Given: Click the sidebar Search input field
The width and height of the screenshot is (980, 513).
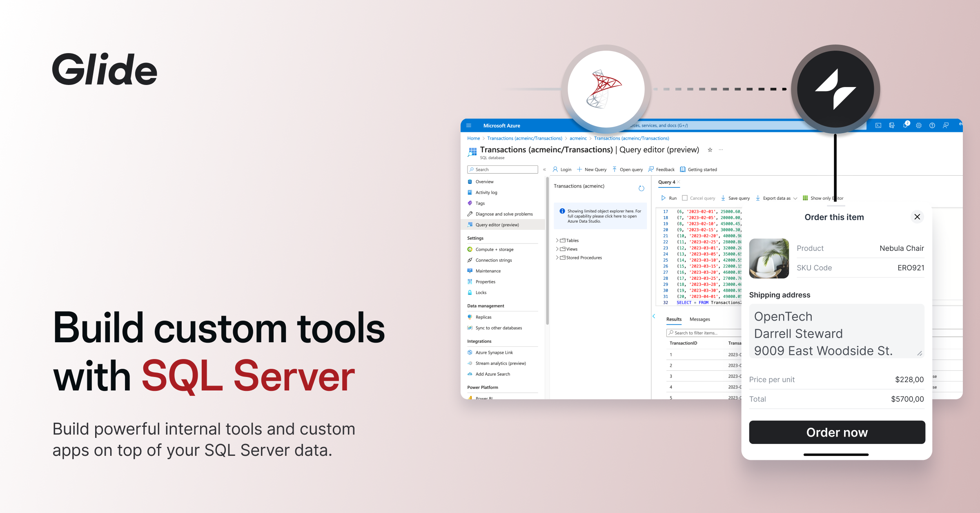Looking at the screenshot, I should (503, 170).
